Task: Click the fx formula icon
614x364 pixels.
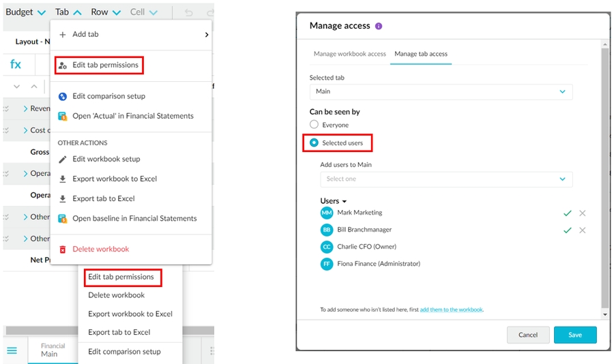Action: (16, 65)
